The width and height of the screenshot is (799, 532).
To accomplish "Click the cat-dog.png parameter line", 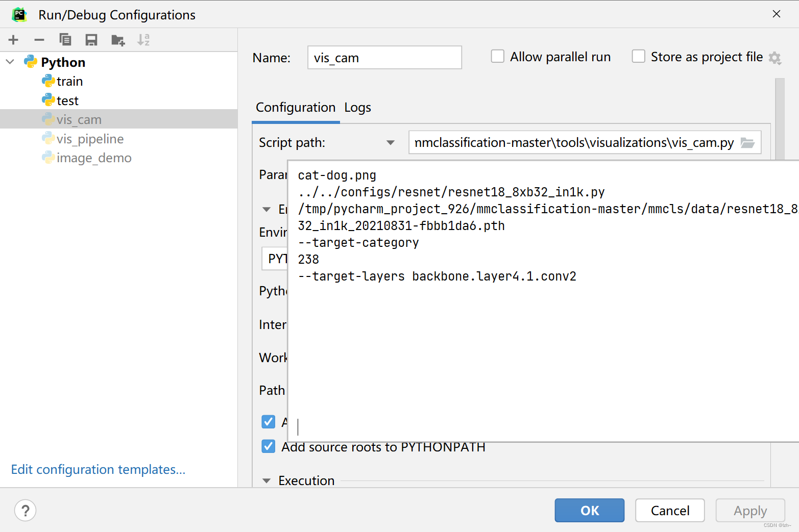I will pos(337,175).
